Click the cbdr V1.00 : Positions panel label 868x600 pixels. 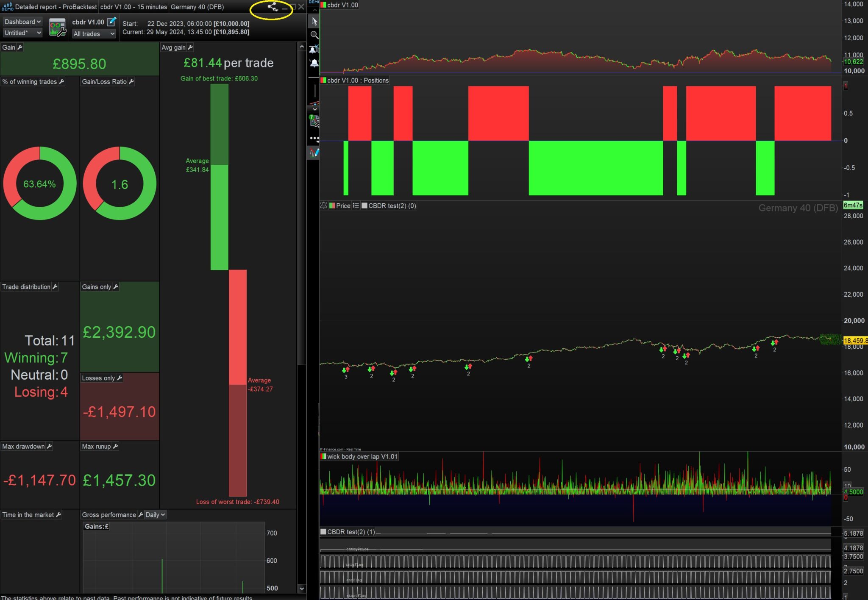[x=358, y=80]
